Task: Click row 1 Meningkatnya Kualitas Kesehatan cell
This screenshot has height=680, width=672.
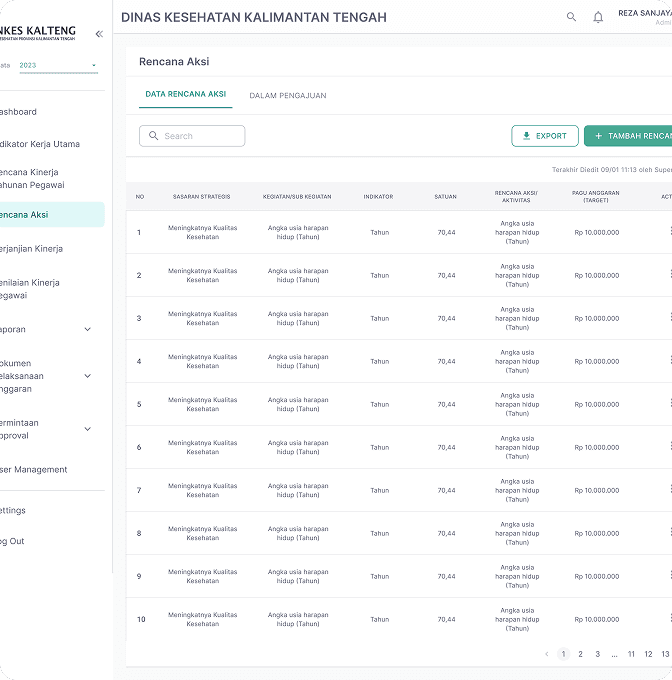Action: click(x=202, y=232)
